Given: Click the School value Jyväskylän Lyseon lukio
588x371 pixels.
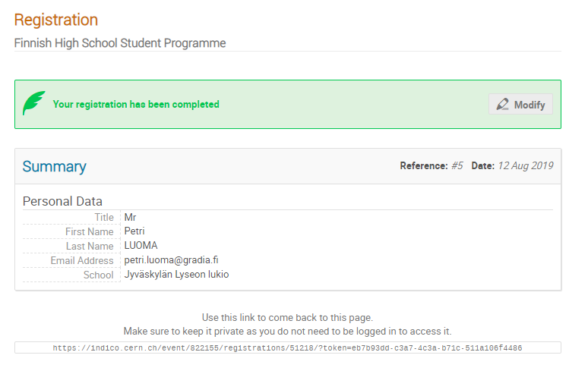Looking at the screenshot, I should [176, 275].
